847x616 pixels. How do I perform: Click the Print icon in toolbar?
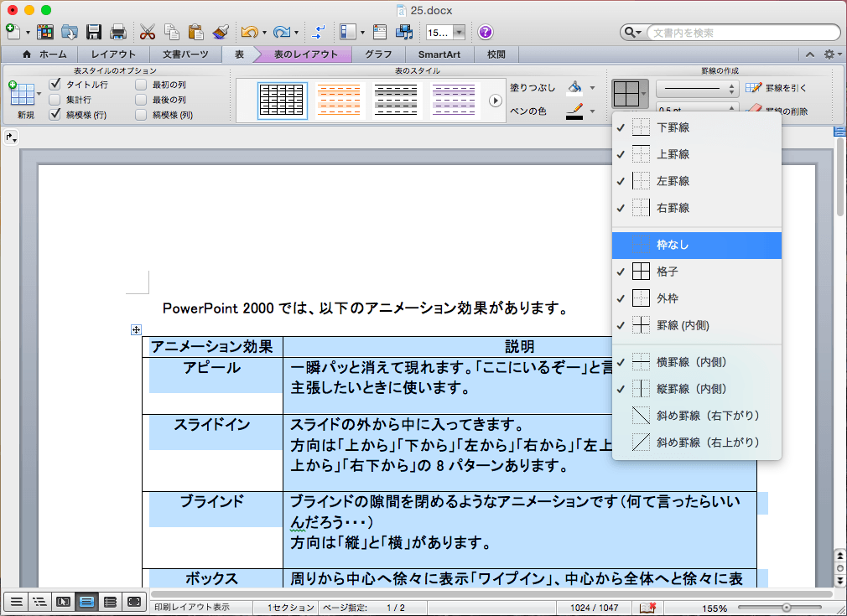pos(117,32)
